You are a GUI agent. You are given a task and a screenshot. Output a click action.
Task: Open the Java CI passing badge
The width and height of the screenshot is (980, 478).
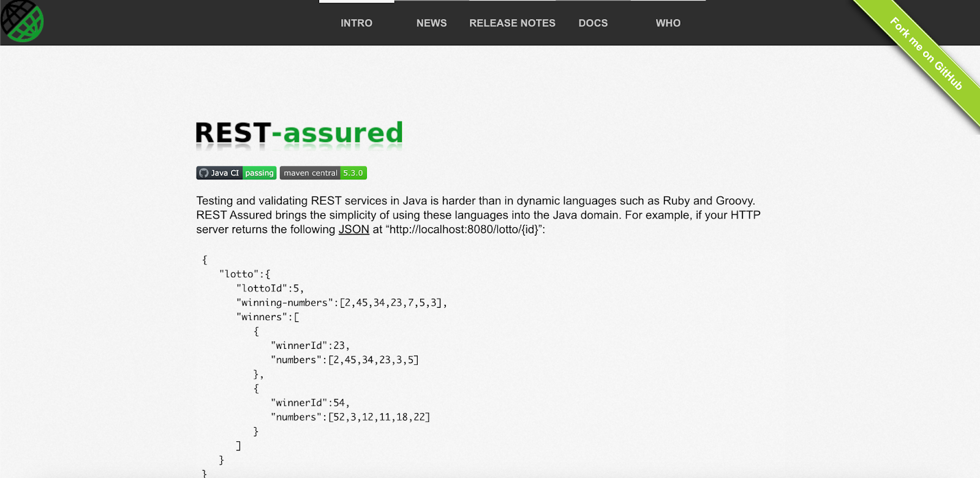(236, 173)
